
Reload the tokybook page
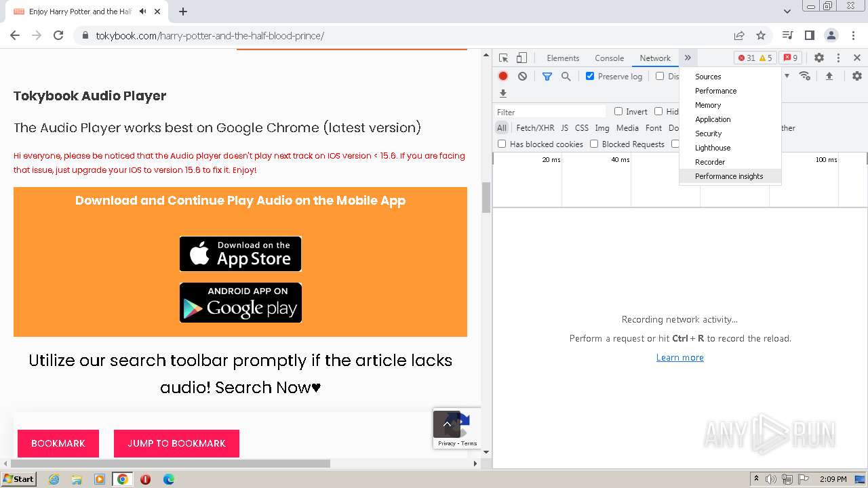(x=58, y=35)
